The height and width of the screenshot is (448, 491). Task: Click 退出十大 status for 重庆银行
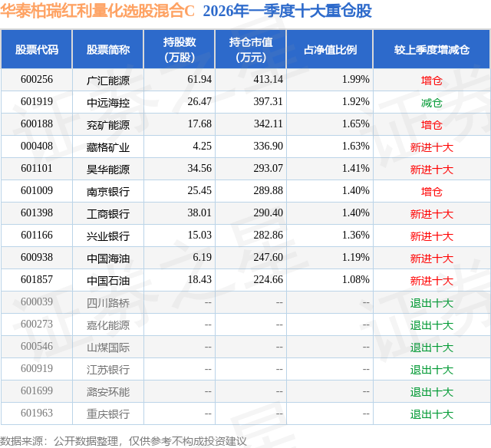click(x=431, y=413)
